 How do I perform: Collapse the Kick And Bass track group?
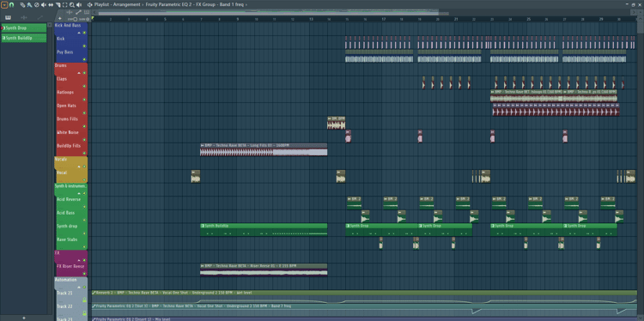click(79, 33)
